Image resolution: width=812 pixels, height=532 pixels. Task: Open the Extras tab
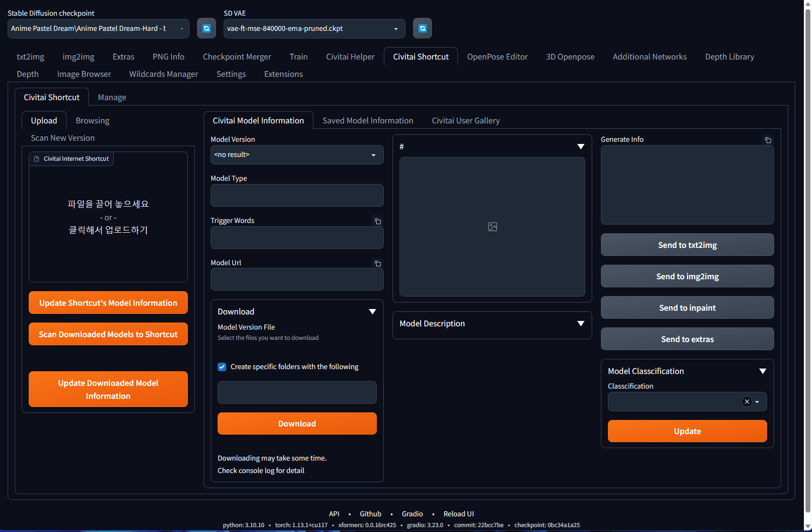pyautogui.click(x=123, y=57)
